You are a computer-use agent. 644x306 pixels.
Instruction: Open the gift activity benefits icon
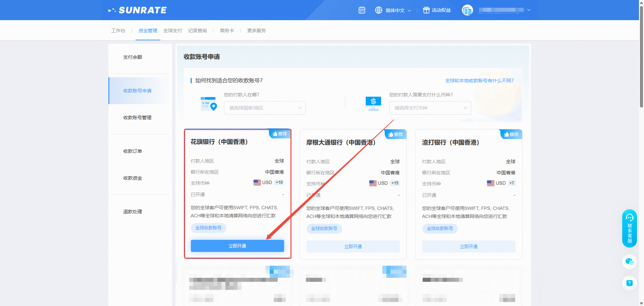click(x=426, y=10)
